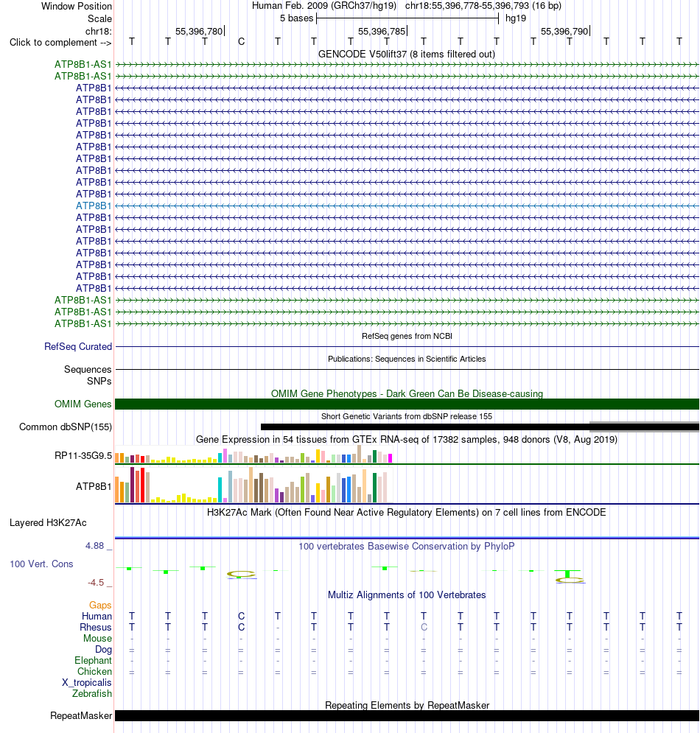Click the OMIM Genes side label

coord(83,404)
